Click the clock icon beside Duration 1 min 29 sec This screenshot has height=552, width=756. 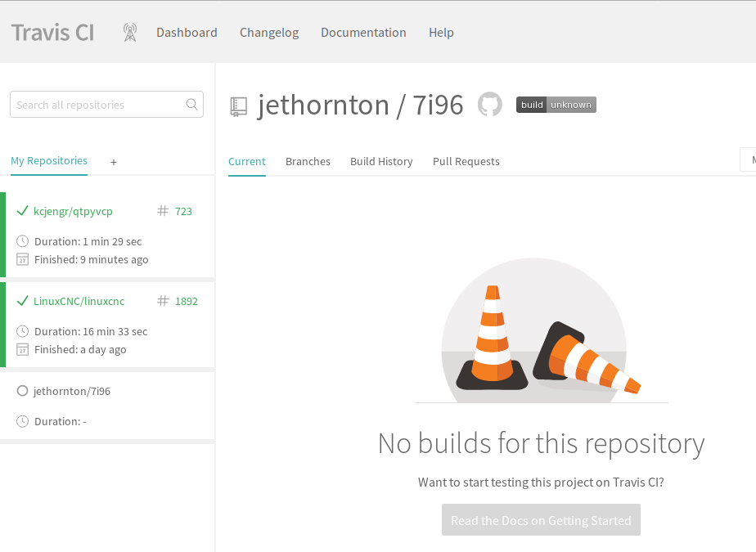pyautogui.click(x=23, y=241)
